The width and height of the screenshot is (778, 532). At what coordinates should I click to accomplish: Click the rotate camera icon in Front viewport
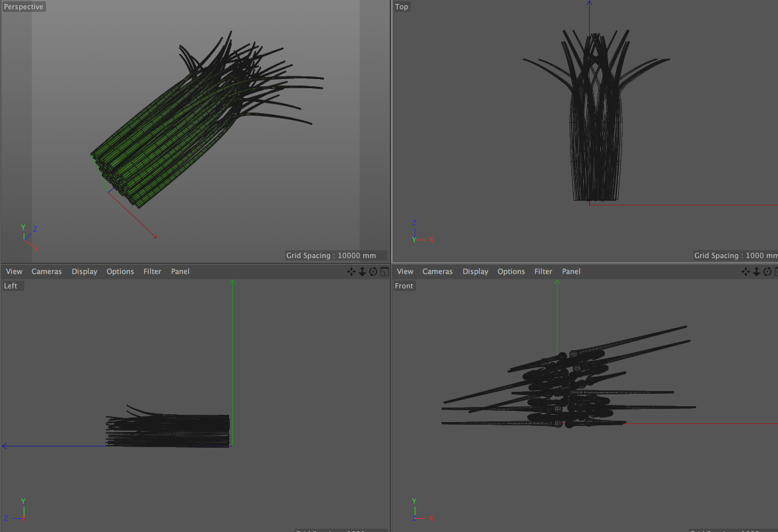tap(767, 271)
